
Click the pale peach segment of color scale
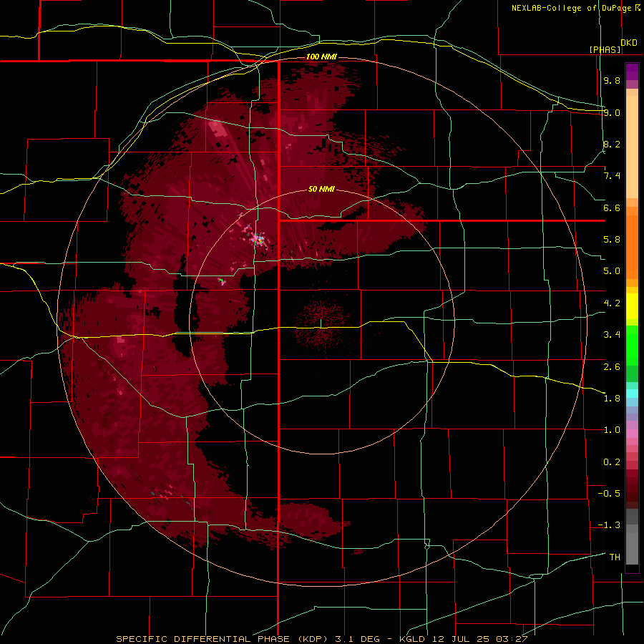(x=632, y=147)
